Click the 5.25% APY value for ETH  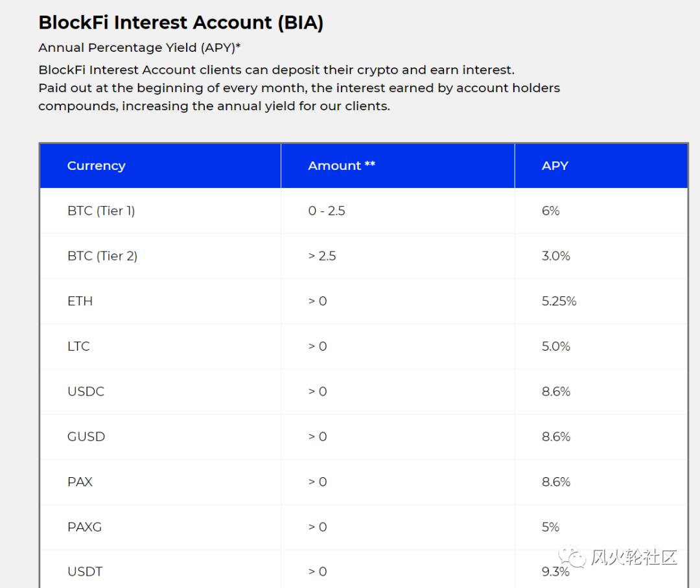pyautogui.click(x=559, y=301)
